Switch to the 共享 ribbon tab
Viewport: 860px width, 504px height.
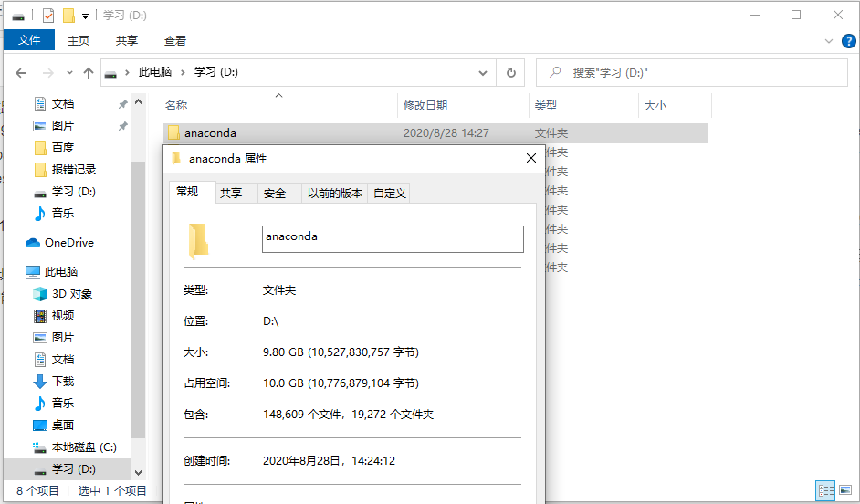(127, 40)
